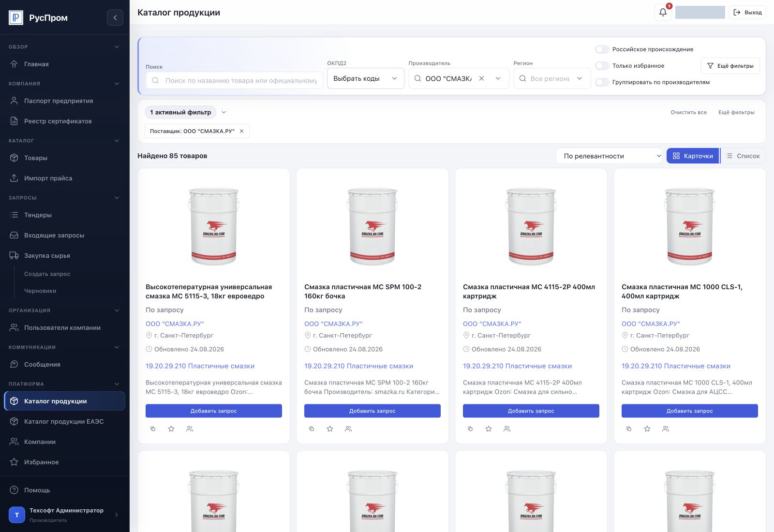The height and width of the screenshot is (532, 774).
Task: Open Тендеры in the sidebar
Action: [38, 215]
